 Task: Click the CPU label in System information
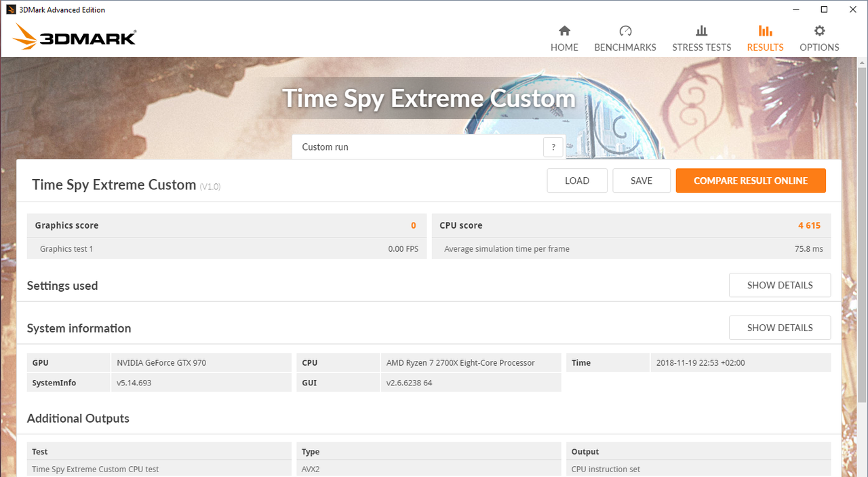[x=338, y=363]
